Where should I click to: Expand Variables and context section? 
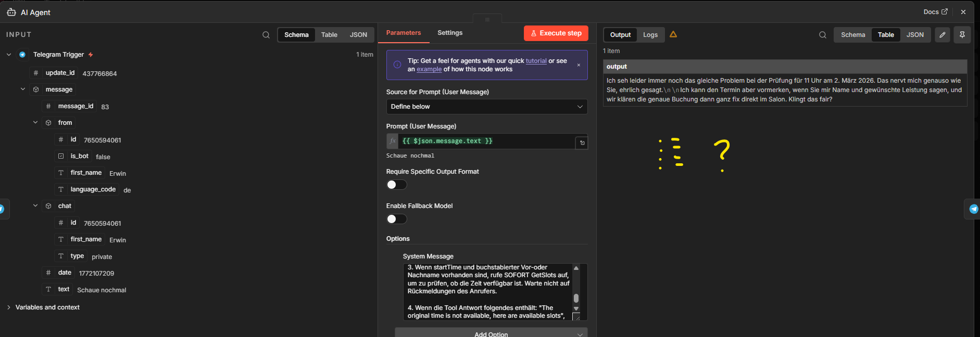tap(9, 307)
